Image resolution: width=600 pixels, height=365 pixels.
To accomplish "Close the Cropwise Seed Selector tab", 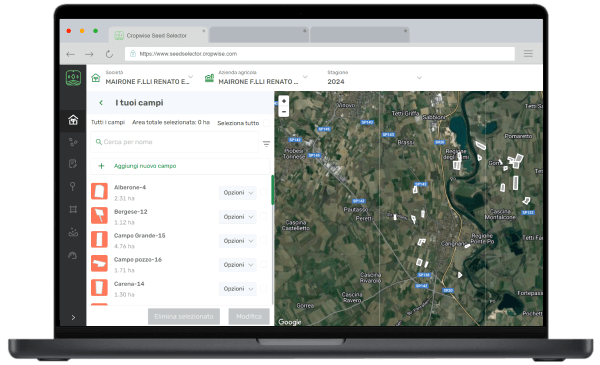I will coord(204,31).
